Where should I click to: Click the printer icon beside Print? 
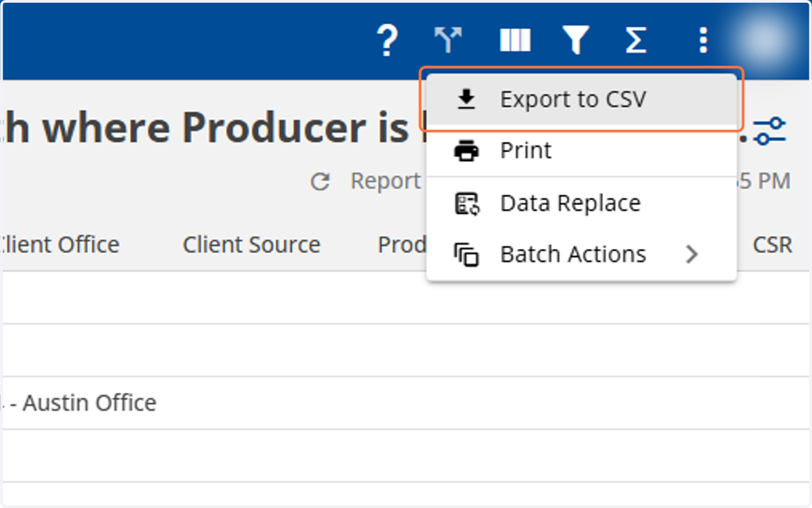point(466,150)
